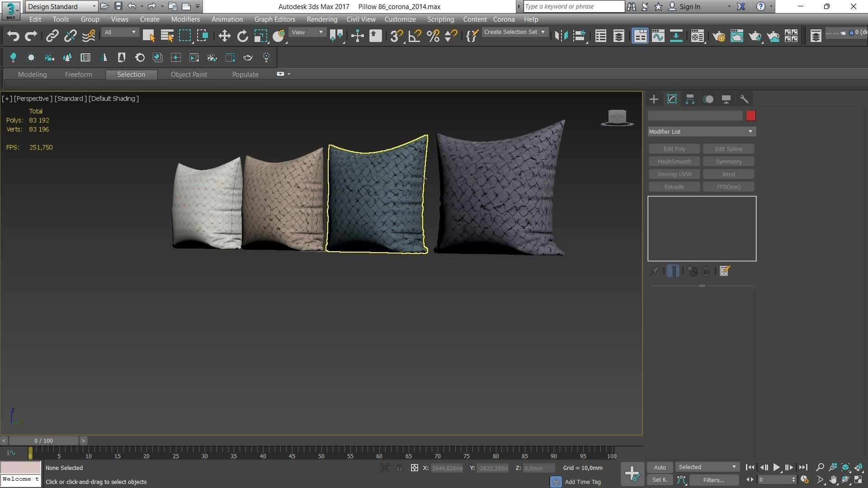Image resolution: width=868 pixels, height=488 pixels.
Task: Toggle Spinner Snap
Action: [451, 36]
